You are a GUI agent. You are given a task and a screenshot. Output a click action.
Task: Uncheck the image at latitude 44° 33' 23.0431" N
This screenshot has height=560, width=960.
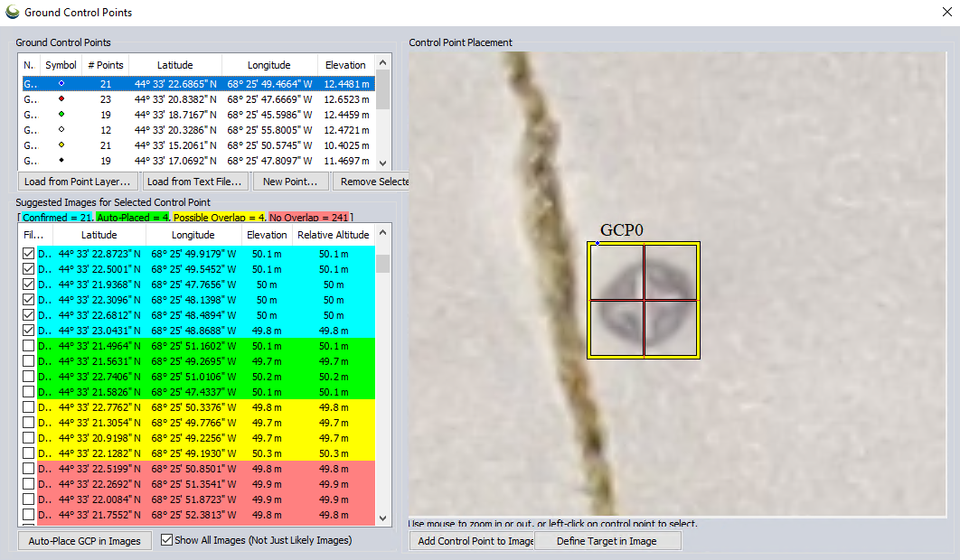28,330
